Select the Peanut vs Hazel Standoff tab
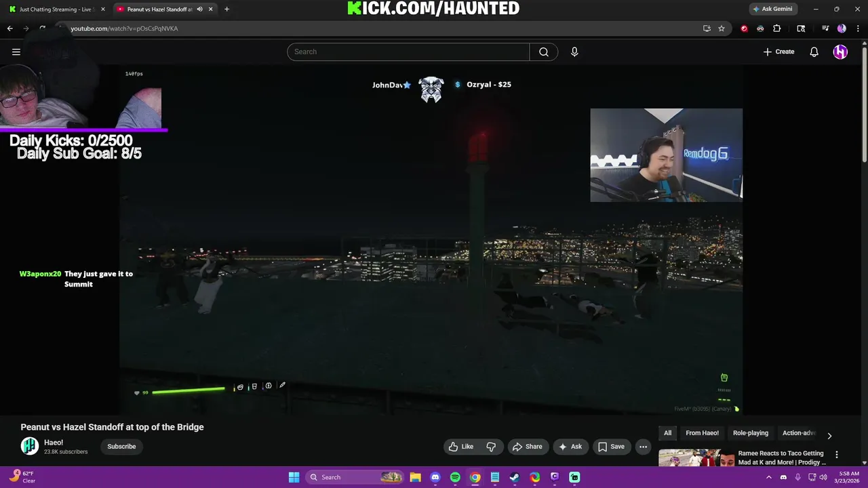This screenshot has width=868, height=488. click(160, 9)
